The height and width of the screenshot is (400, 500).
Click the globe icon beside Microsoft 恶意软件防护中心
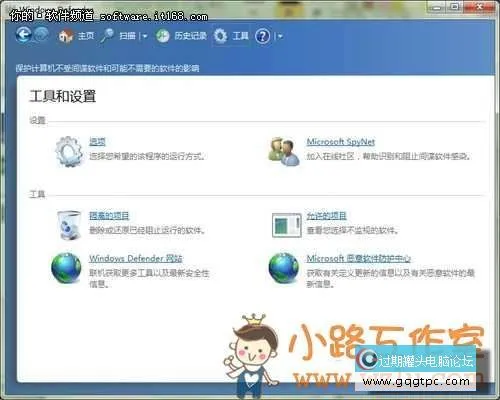coord(284,268)
